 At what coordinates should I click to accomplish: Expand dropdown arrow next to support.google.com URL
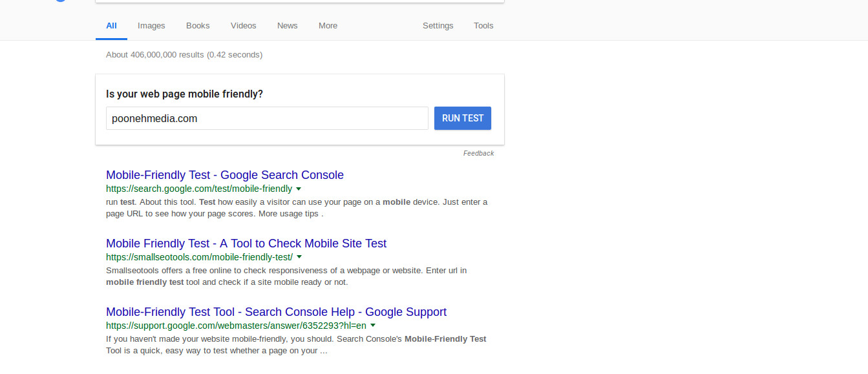(373, 326)
